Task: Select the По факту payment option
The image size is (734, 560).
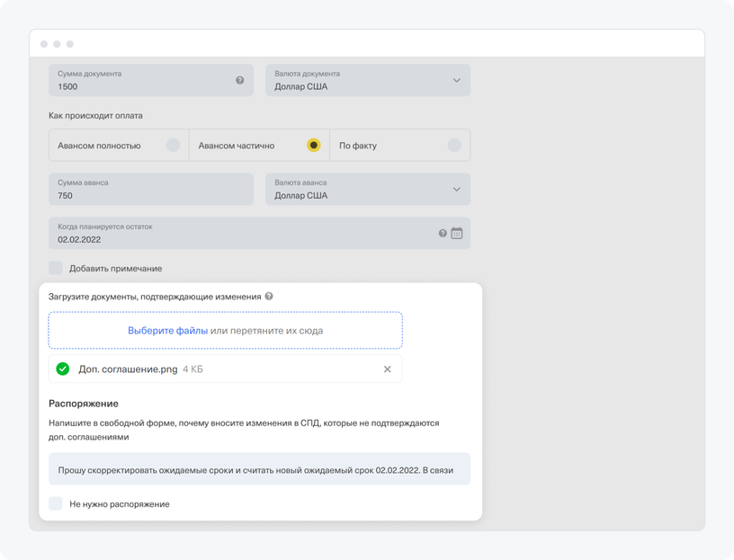Action: coord(454,144)
